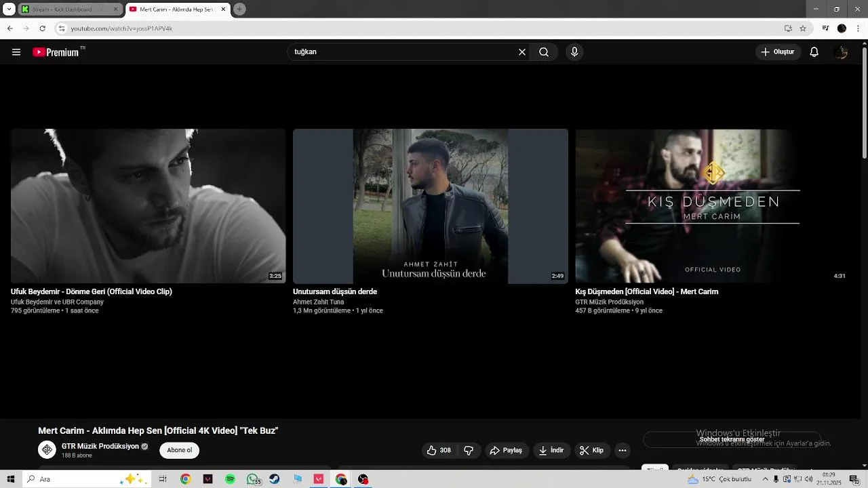Open title Unutursam düşsün derde
The height and width of the screenshot is (488, 868).
[335, 292]
